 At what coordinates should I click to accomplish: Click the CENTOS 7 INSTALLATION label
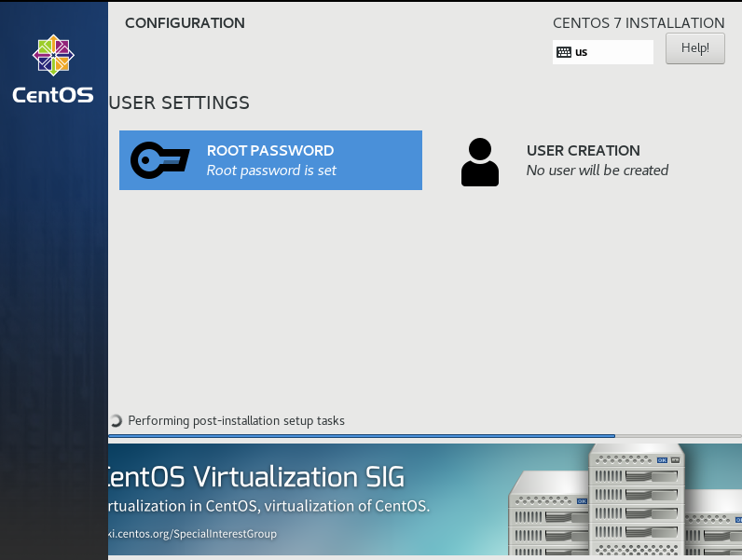(638, 23)
